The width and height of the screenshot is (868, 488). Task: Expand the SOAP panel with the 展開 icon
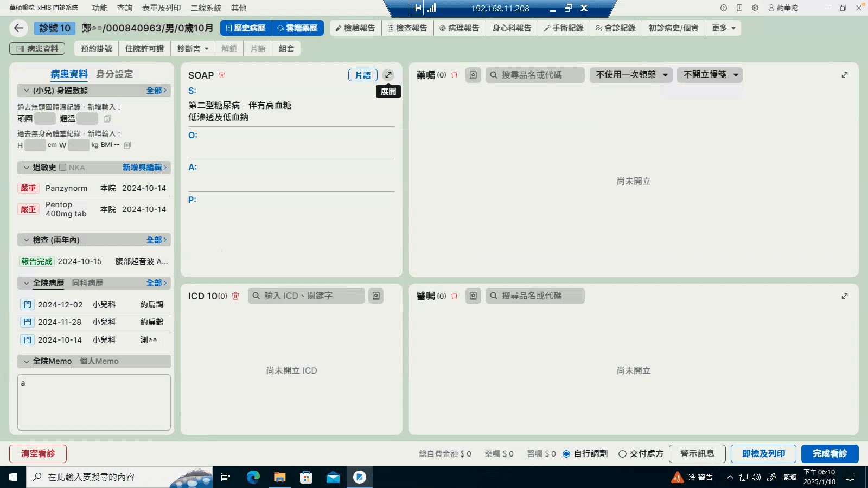[388, 75]
